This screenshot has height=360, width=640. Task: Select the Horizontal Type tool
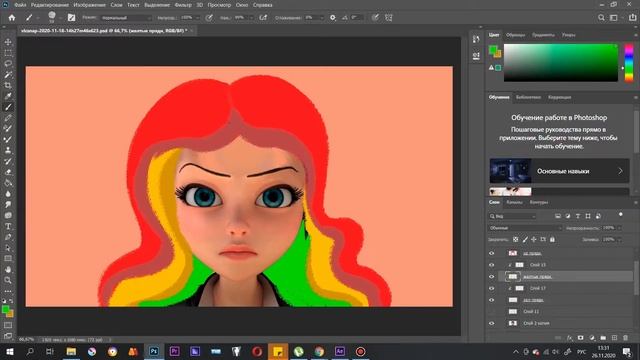[8, 226]
